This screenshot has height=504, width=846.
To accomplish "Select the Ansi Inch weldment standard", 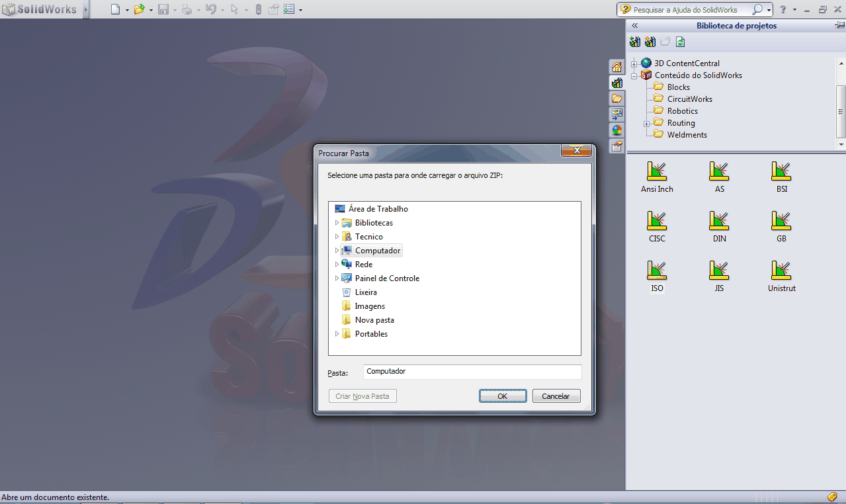I will pos(657,178).
